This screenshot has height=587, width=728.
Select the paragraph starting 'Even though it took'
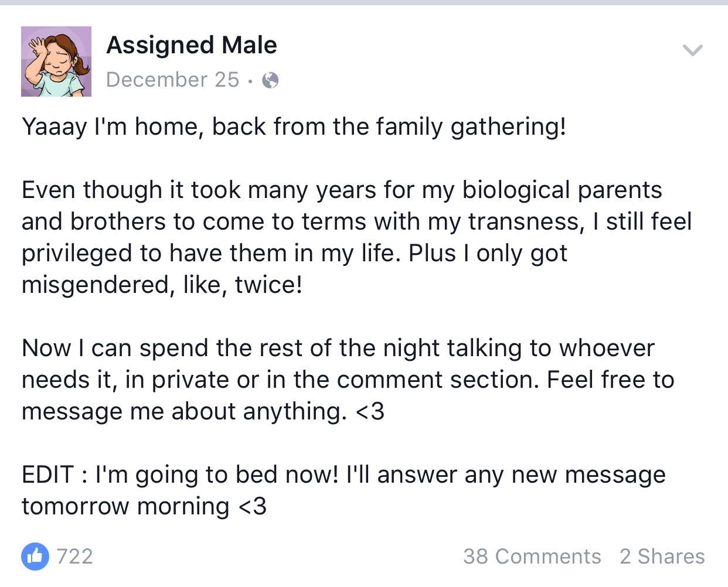[357, 237]
